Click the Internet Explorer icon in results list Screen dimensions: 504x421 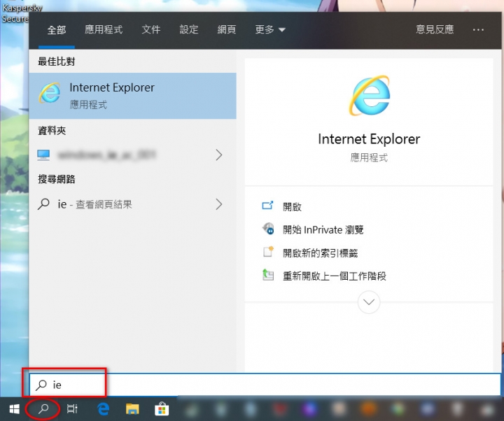[50, 93]
